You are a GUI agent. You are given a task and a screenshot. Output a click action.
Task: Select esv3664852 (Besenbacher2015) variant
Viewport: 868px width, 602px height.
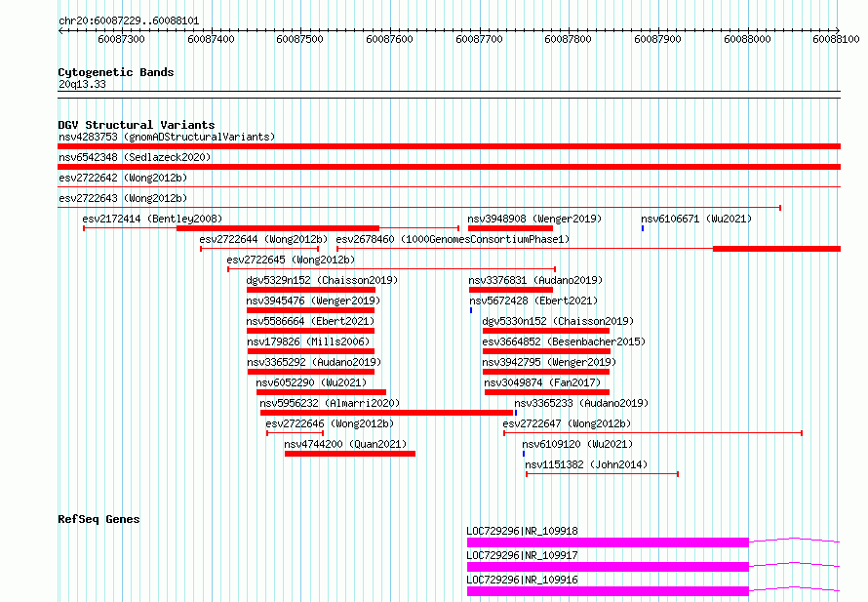[x=564, y=341]
